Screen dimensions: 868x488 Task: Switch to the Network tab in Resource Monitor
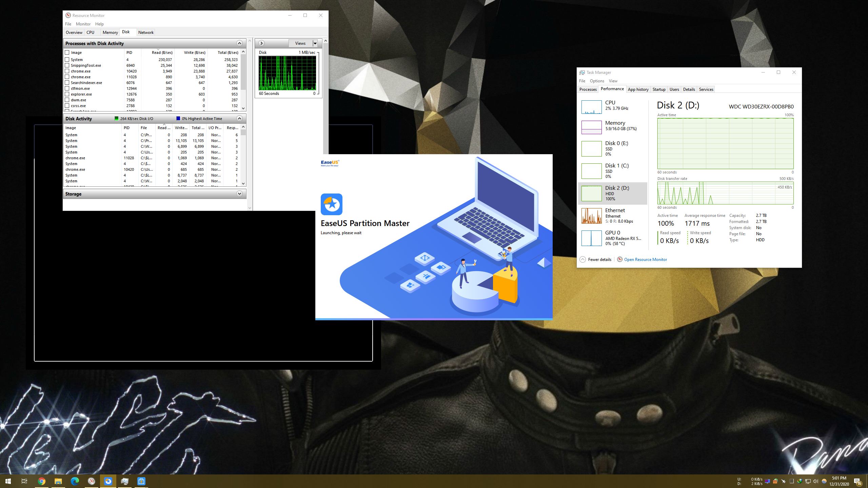146,33
